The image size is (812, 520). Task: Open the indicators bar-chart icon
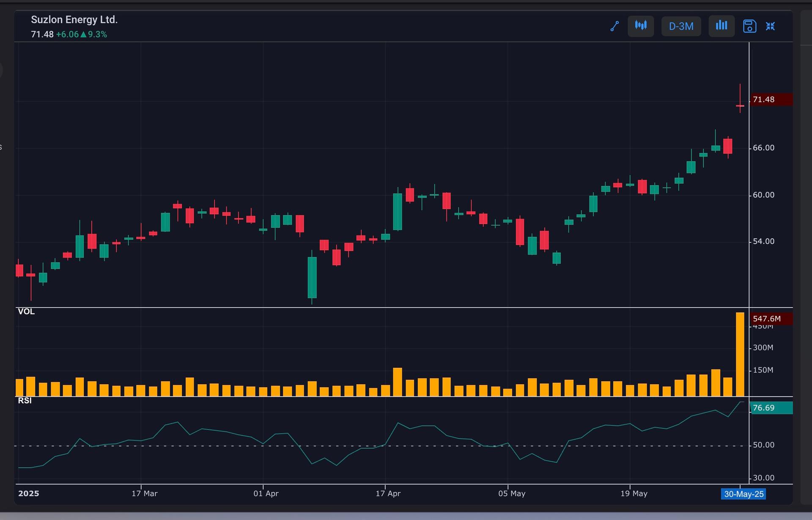click(721, 26)
